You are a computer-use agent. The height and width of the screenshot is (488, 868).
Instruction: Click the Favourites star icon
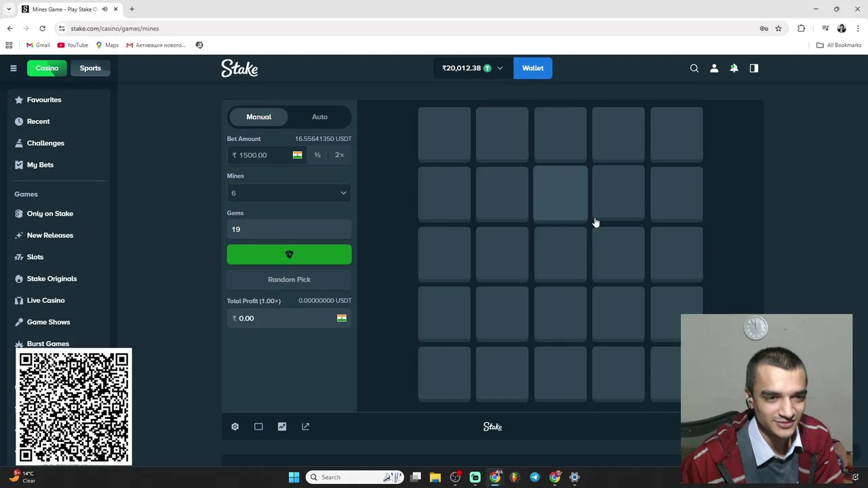[19, 100]
